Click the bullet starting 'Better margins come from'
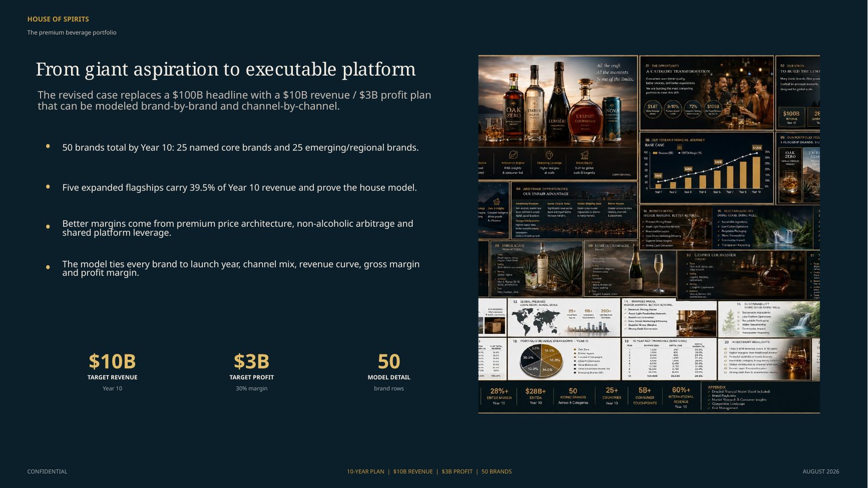This screenshot has width=868, height=488. pos(238,228)
